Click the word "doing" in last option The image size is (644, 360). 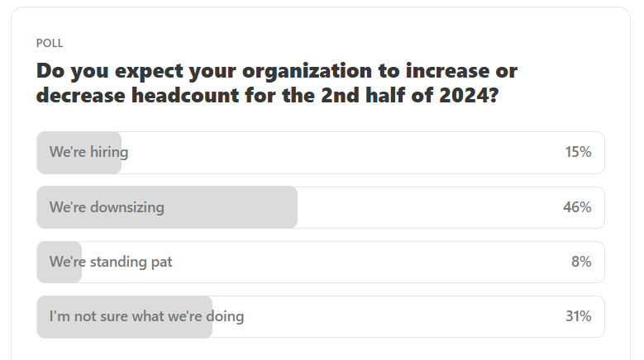(225, 316)
